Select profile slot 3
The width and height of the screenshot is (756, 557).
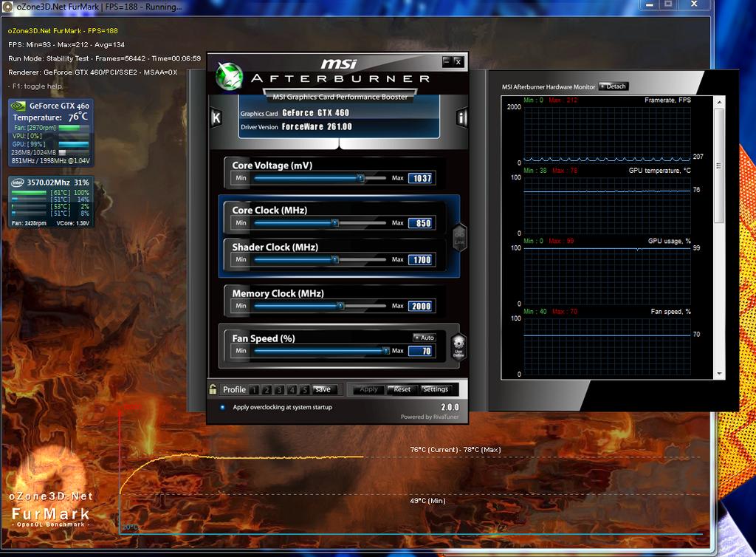(x=279, y=389)
